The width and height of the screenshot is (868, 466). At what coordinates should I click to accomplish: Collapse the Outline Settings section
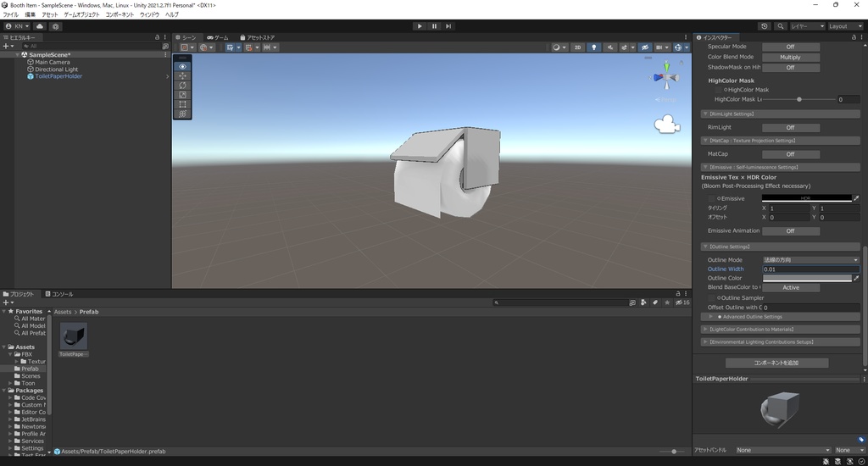[x=780, y=247]
